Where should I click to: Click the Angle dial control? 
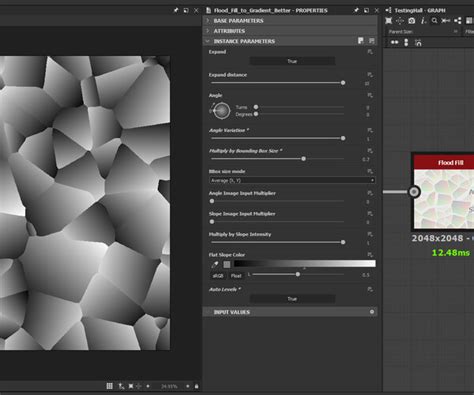click(221, 111)
